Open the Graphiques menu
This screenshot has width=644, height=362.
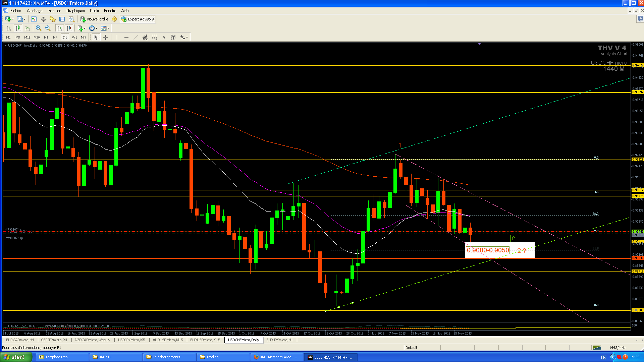pos(75,11)
